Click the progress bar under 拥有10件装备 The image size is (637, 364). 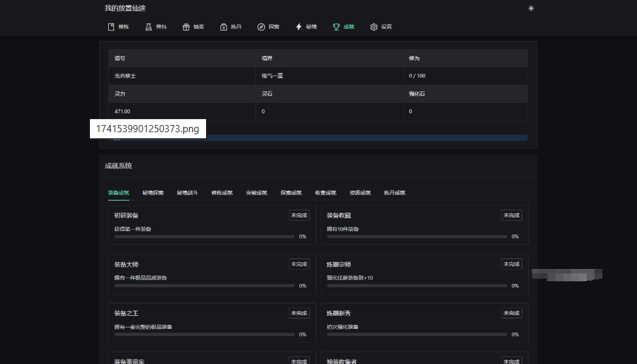click(x=417, y=236)
